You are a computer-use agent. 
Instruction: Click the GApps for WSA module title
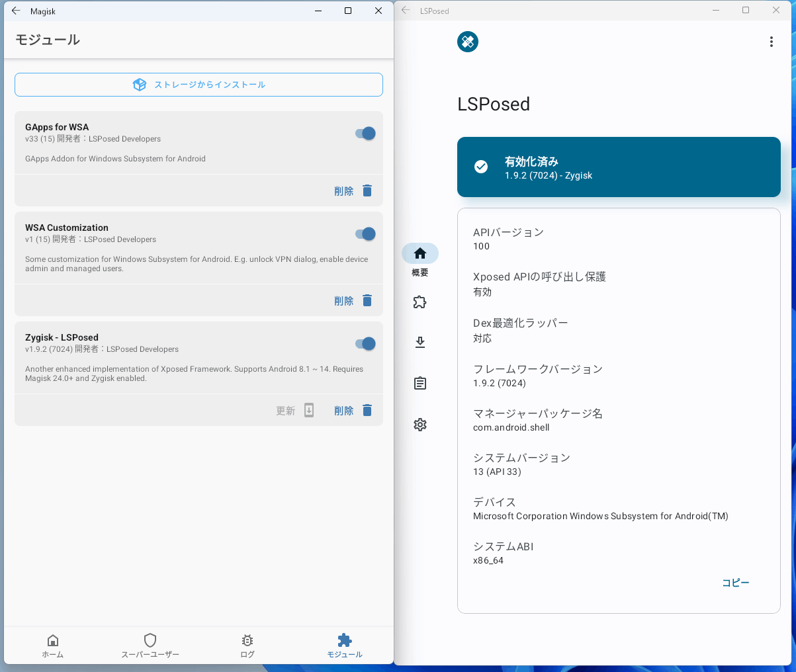(x=57, y=127)
